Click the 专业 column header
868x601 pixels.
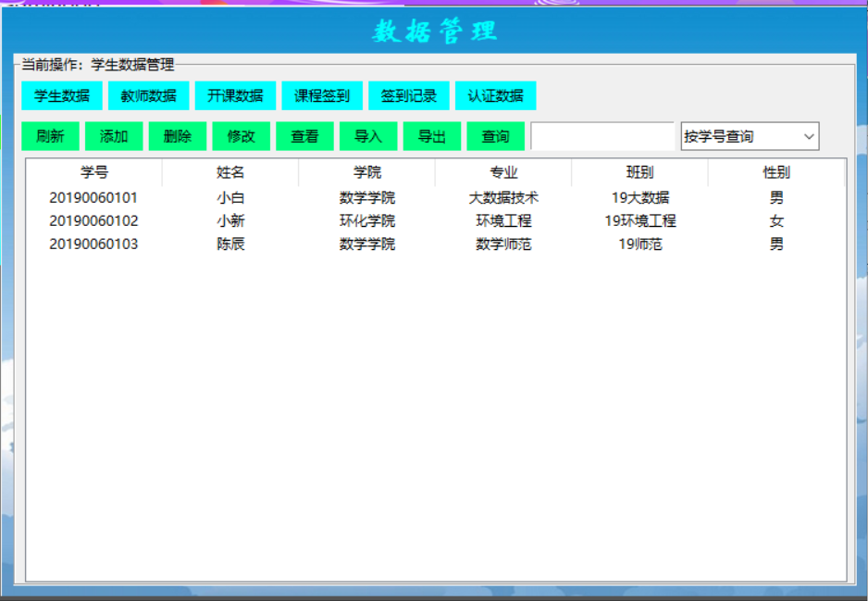(503, 172)
